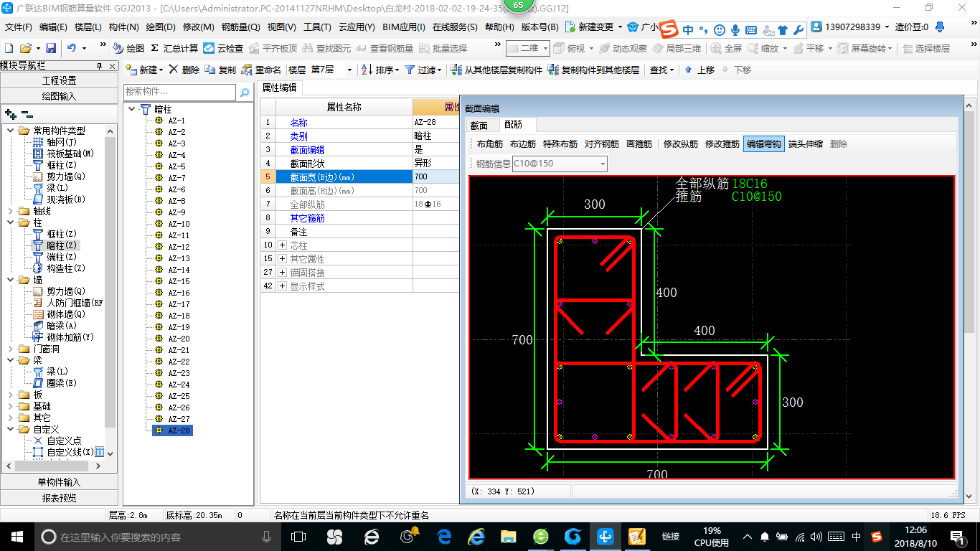The image size is (980, 551).
Task: Select 自定义点 in navigation tree
Action: click(57, 441)
